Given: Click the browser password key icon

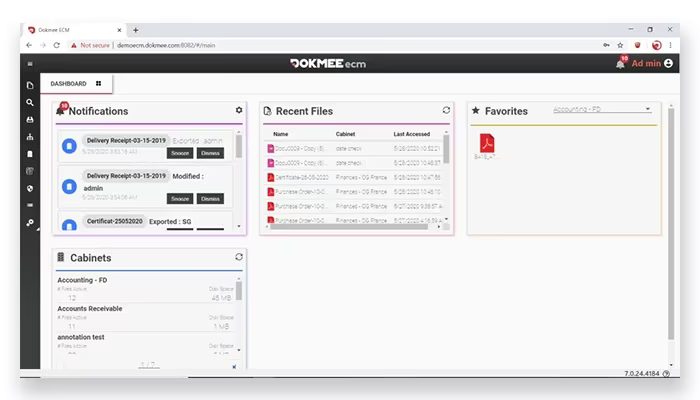Looking at the screenshot, I should (x=606, y=45).
